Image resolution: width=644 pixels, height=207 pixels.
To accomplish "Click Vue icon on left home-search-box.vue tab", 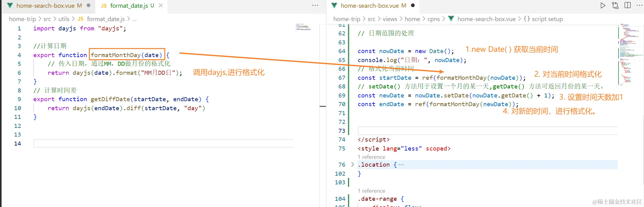I will [x=10, y=6].
